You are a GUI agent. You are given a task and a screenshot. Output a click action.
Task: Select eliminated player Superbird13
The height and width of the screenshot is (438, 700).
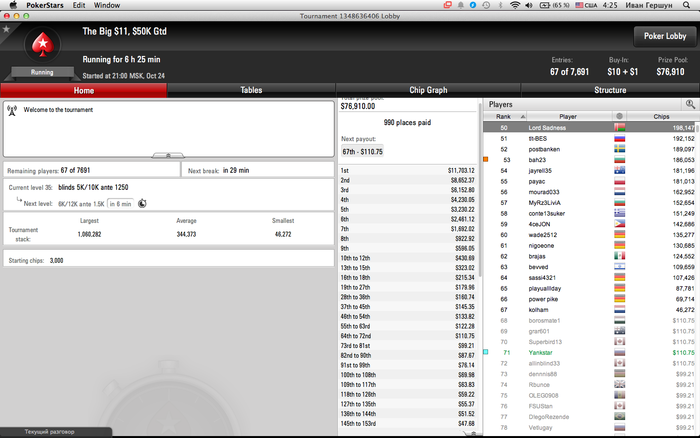tap(589, 342)
